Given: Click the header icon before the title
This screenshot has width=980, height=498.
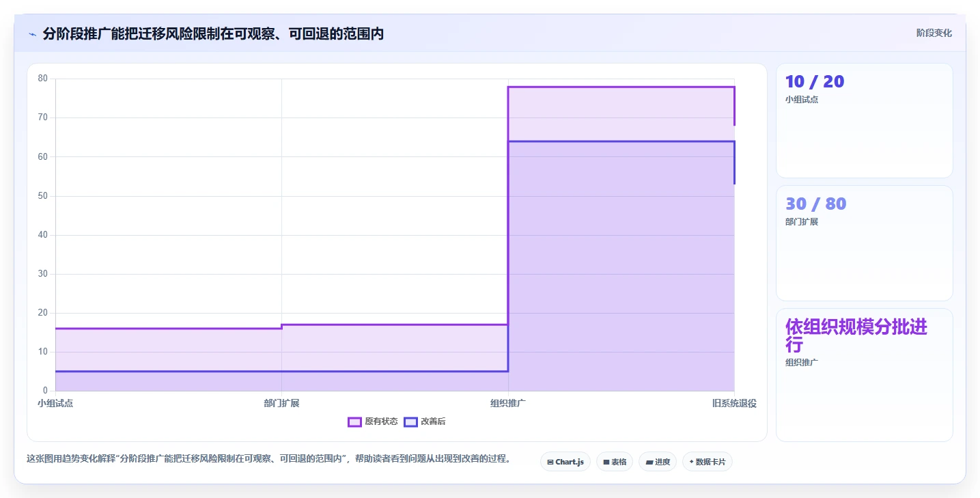Looking at the screenshot, I should click(x=32, y=34).
